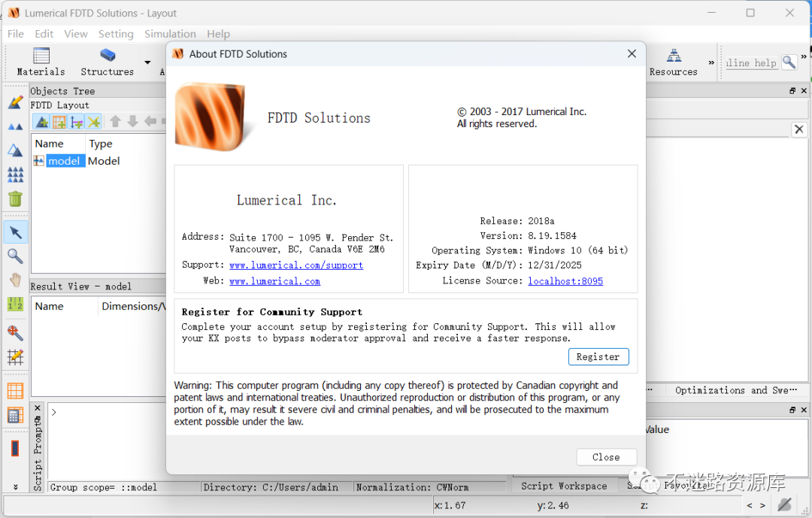
Task: Open the Simulation menu
Action: point(170,34)
